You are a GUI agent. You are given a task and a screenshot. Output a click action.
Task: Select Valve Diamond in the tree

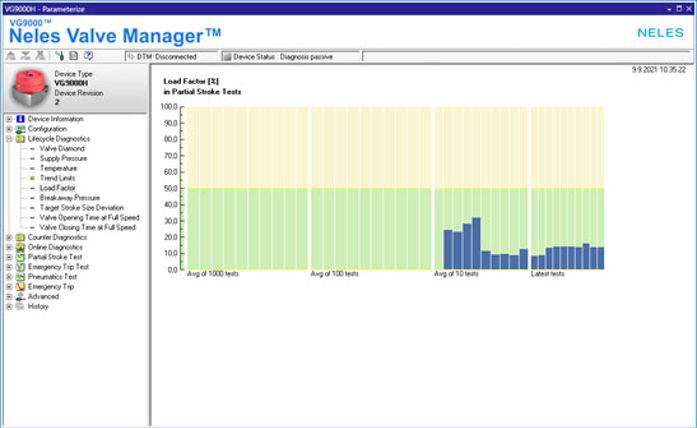coord(62,148)
